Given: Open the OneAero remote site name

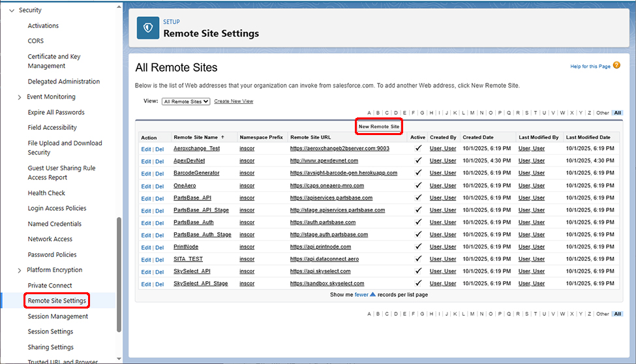Looking at the screenshot, I should pyautogui.click(x=185, y=185).
